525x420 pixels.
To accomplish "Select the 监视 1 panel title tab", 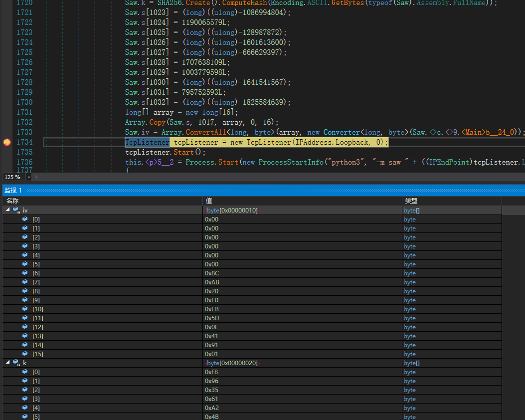I will point(13,191).
